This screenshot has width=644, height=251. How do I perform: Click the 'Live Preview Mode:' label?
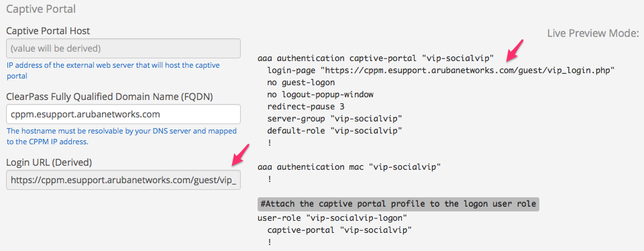(593, 33)
